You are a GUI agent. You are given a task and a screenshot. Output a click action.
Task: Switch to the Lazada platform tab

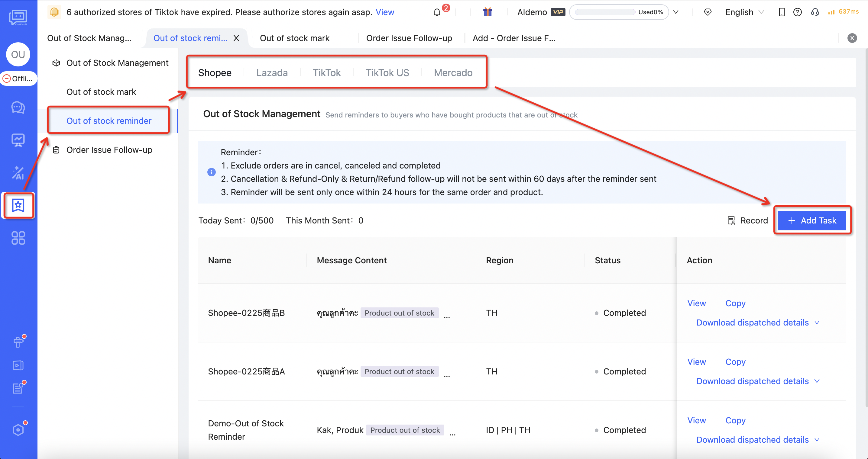[x=272, y=73]
